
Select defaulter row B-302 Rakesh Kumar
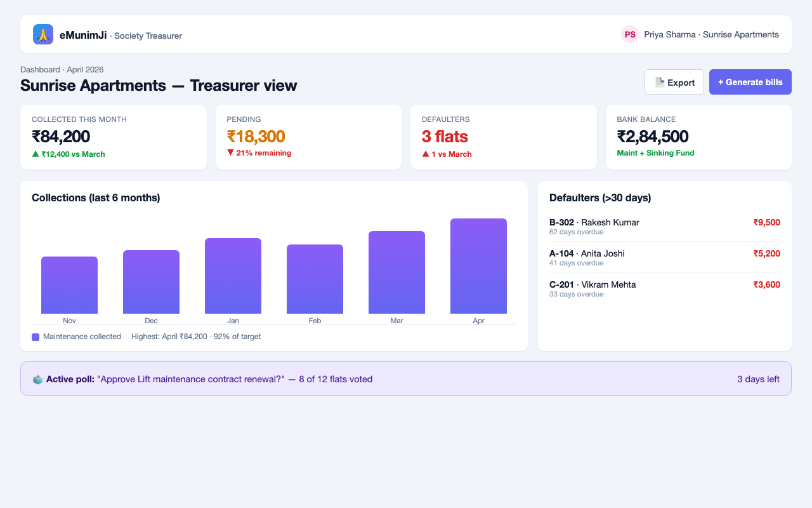pos(665,226)
